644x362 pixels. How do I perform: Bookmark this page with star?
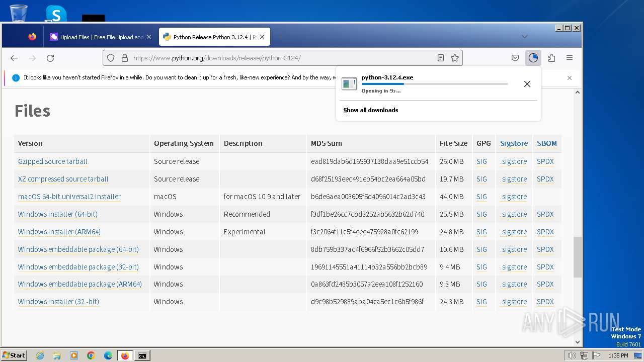tap(455, 58)
